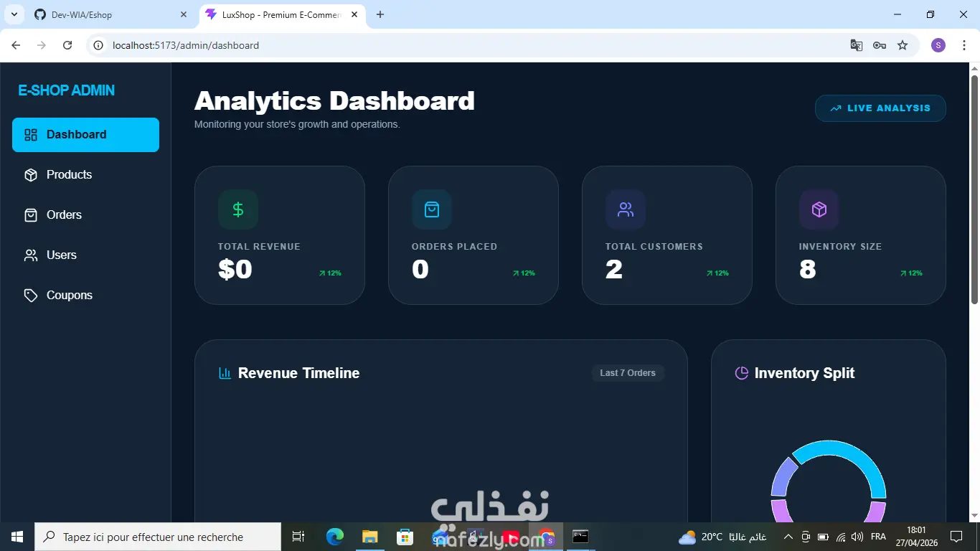Click the 12% growth indicator on Total Revenue
Image resolution: width=980 pixels, height=551 pixels.
(330, 273)
